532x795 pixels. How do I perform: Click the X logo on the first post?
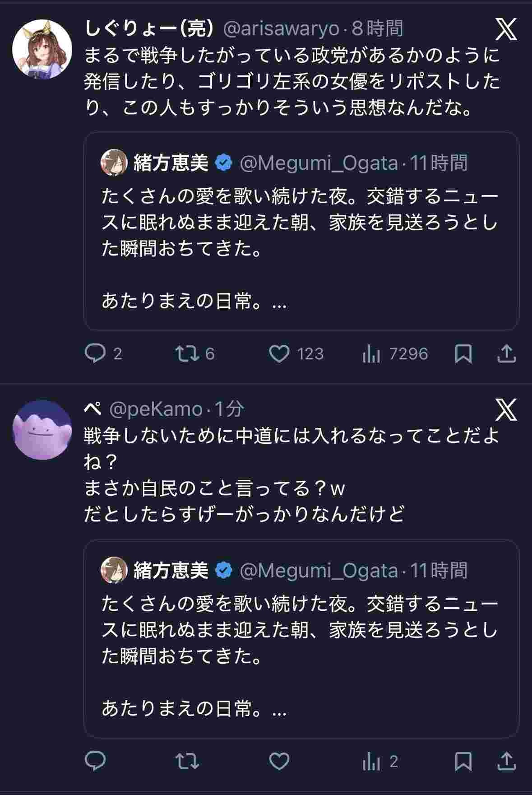click(x=506, y=30)
